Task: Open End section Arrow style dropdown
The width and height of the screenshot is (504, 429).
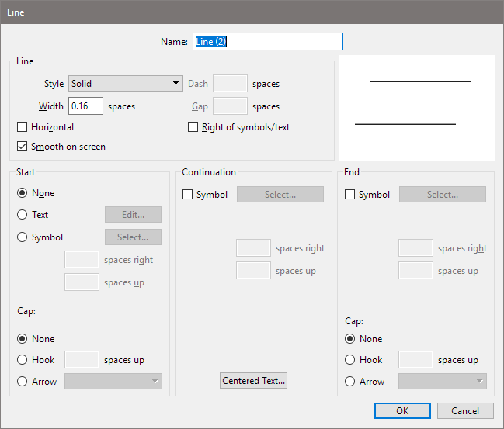Action: coord(442,382)
